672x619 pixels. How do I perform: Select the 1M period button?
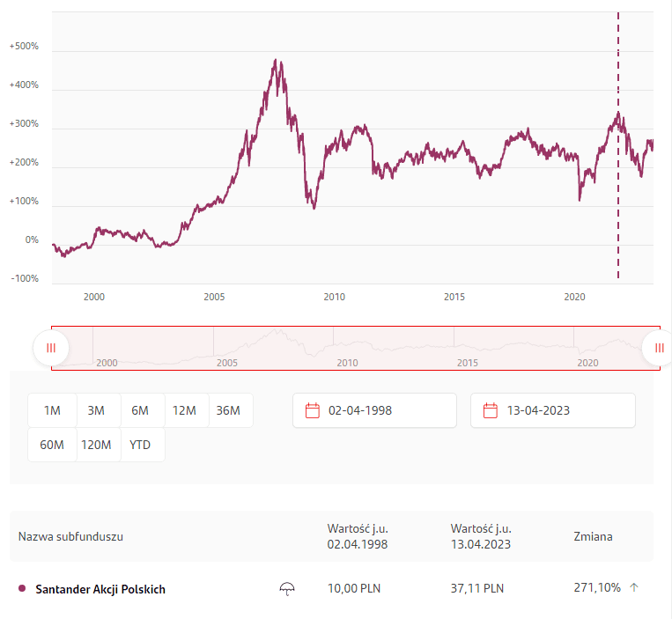point(52,410)
